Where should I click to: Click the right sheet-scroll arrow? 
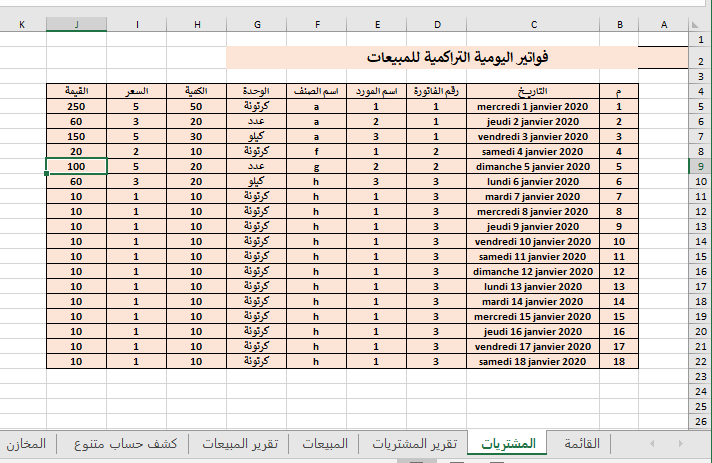tap(680, 443)
